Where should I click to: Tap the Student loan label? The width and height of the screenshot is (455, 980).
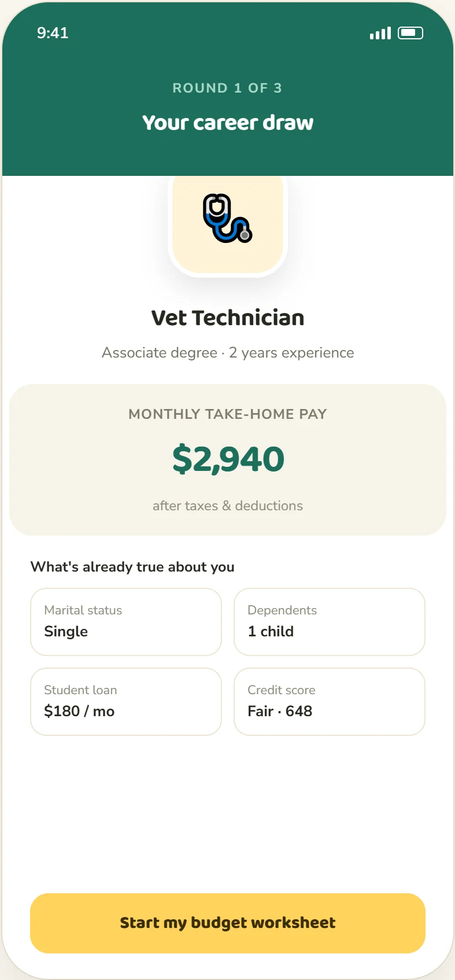point(80,690)
